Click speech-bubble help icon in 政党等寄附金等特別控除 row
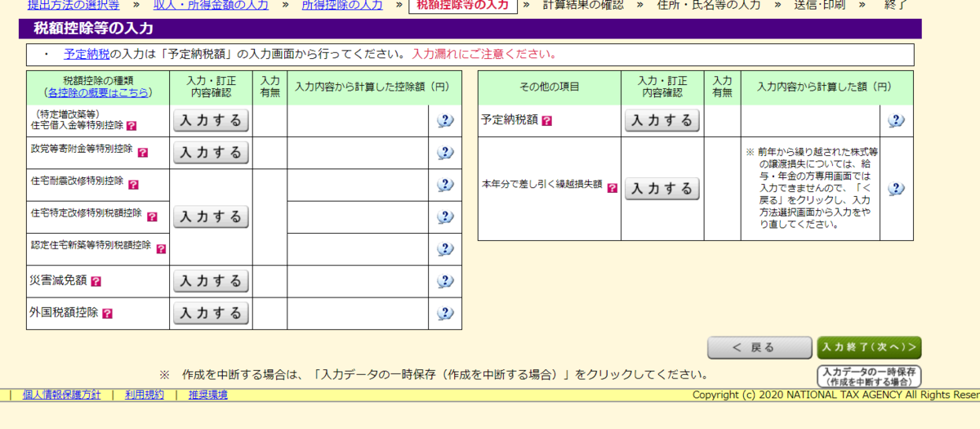Viewport: 980px width, 429px height. (445, 153)
